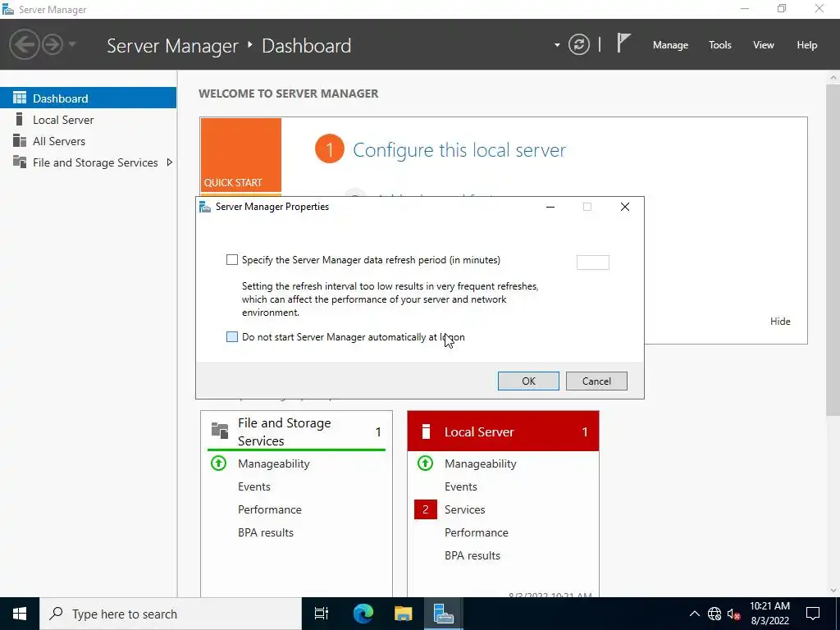Minimize the Server Manager Properties dialog

(x=550, y=207)
